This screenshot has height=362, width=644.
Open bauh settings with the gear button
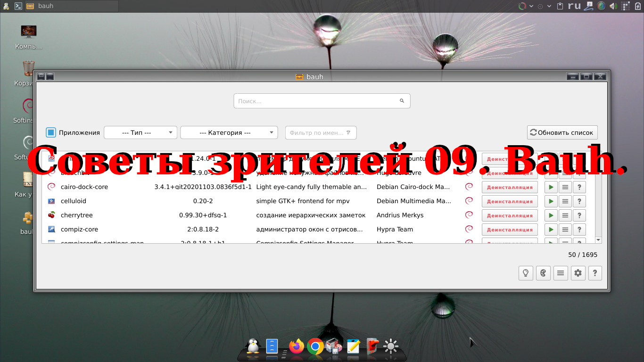[578, 273]
